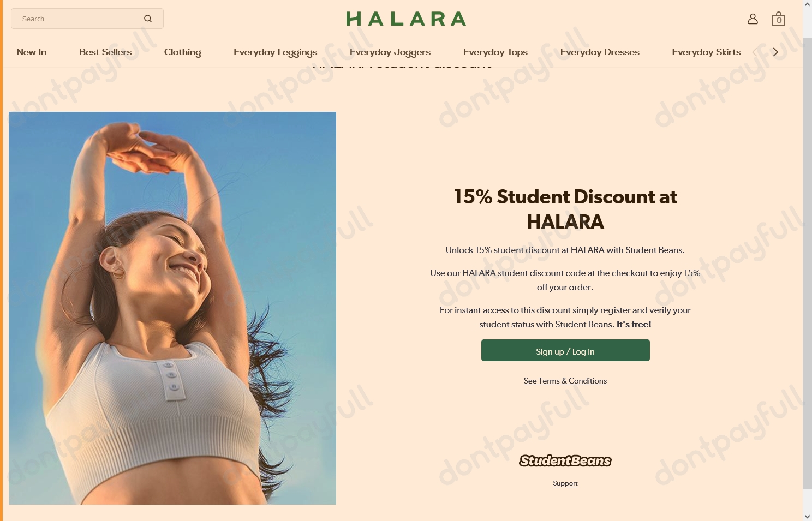Select Everyday Tops menu item

495,52
